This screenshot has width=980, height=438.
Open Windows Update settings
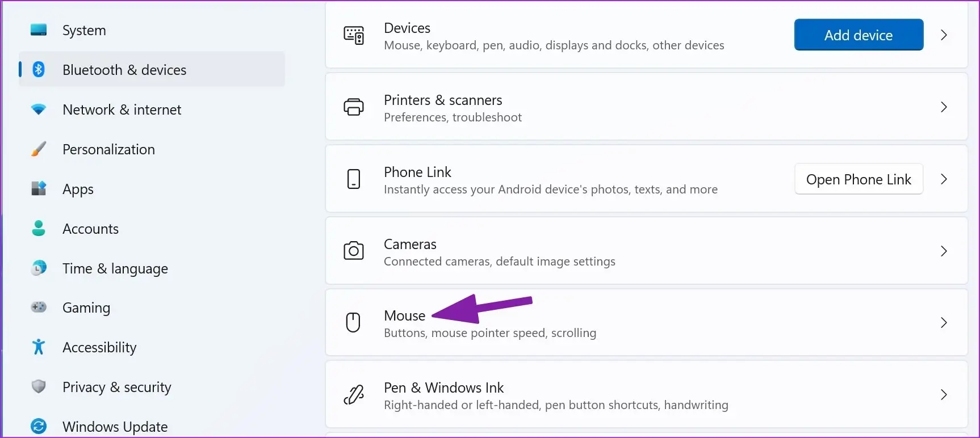(x=152, y=426)
